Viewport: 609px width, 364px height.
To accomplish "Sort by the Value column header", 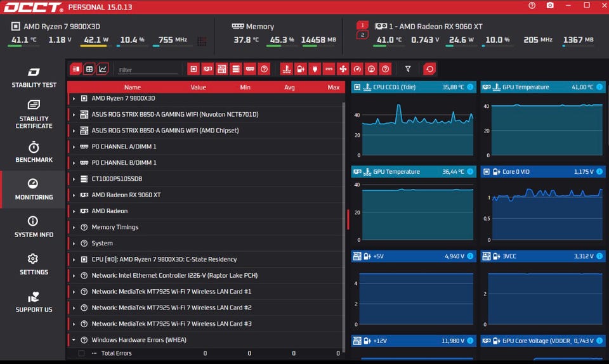I will point(198,88).
